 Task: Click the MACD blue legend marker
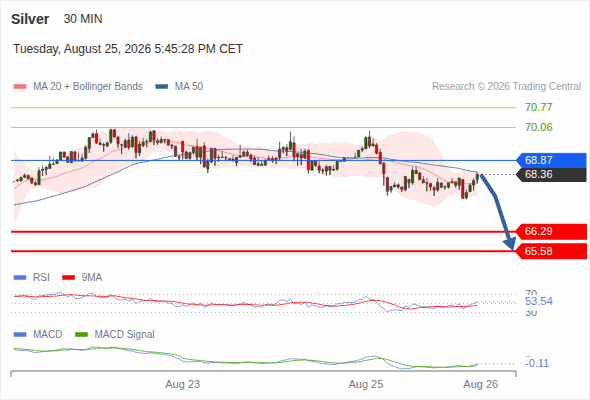tap(20, 335)
